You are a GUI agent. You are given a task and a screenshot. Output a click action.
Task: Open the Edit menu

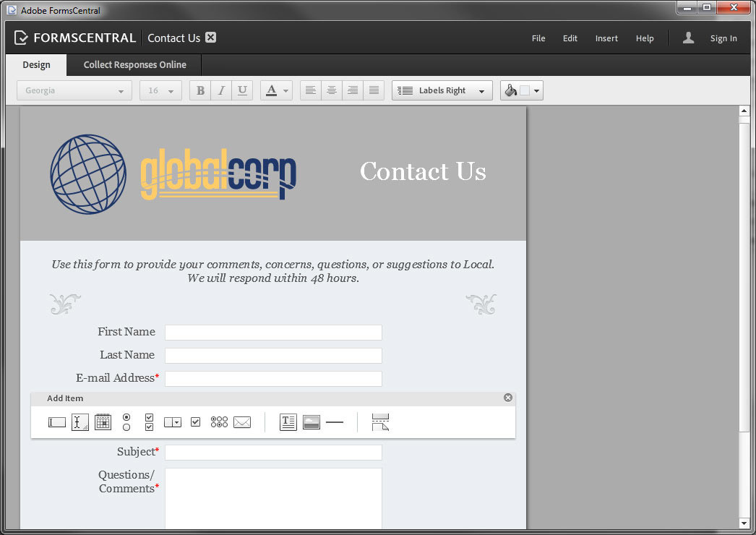click(570, 38)
